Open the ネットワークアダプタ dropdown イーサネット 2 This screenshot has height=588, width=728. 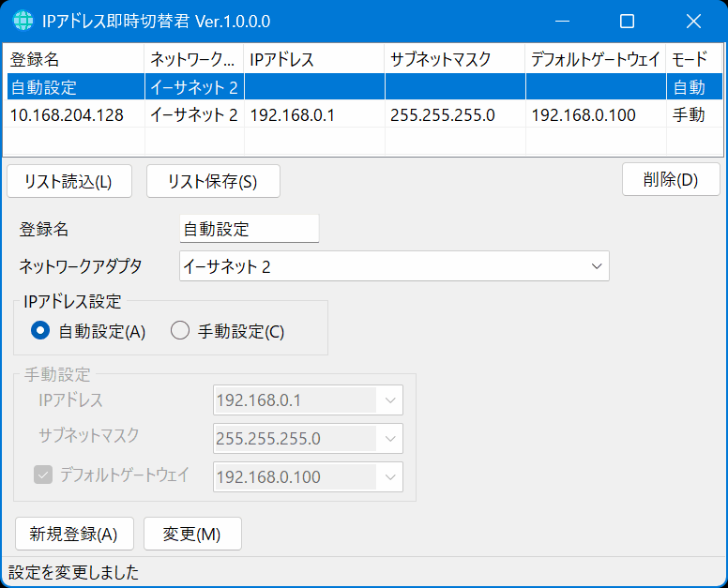(394, 266)
